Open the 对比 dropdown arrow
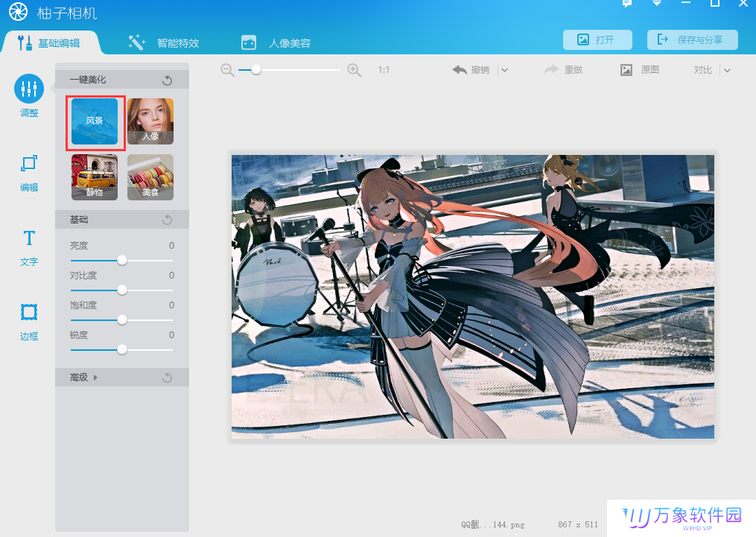756x537 pixels. (727, 70)
